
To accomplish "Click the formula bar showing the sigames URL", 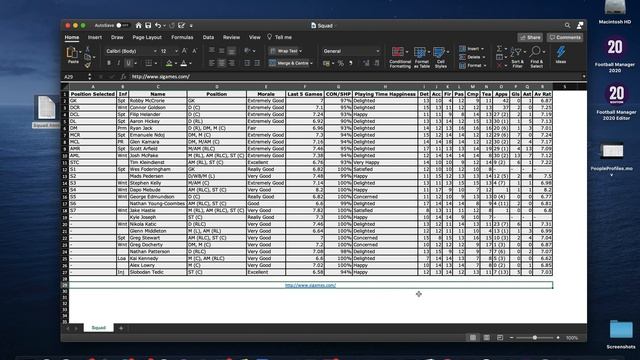I will (355, 76).
